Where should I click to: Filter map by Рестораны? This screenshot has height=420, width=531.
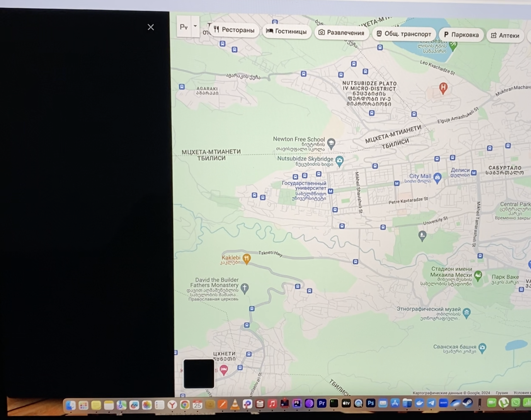click(234, 30)
